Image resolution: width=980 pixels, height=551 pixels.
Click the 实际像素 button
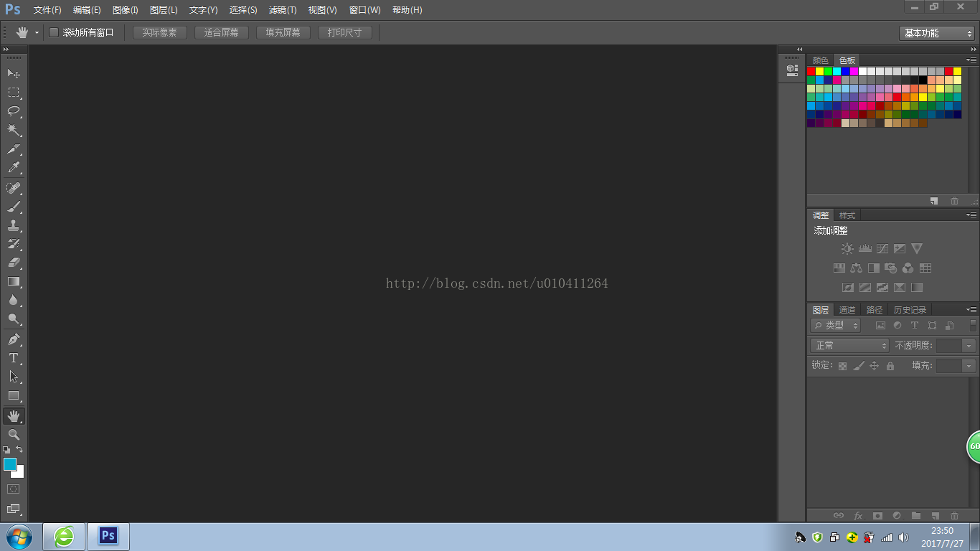[x=159, y=33]
